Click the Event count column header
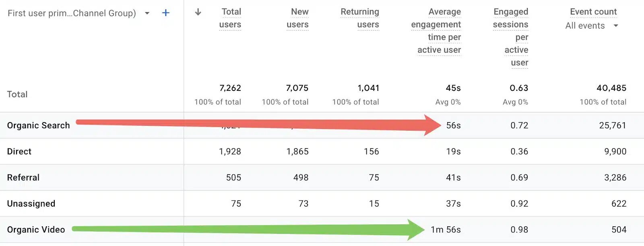644x246 pixels. (593, 12)
